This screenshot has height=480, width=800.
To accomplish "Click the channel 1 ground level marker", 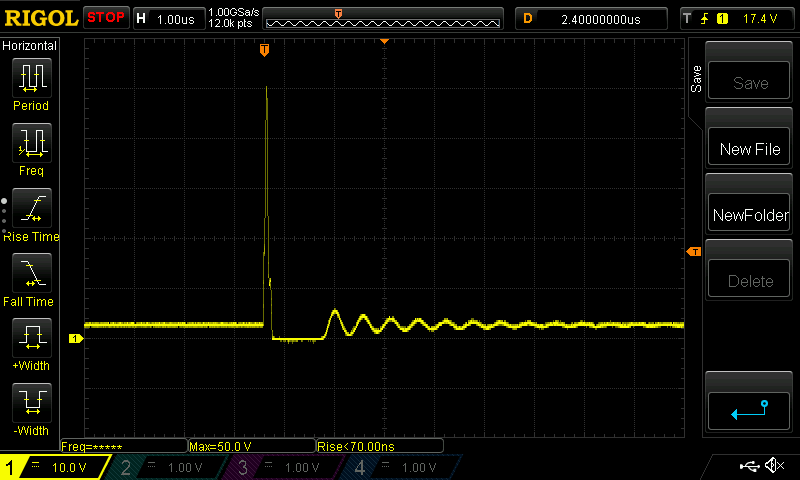I will (76, 338).
